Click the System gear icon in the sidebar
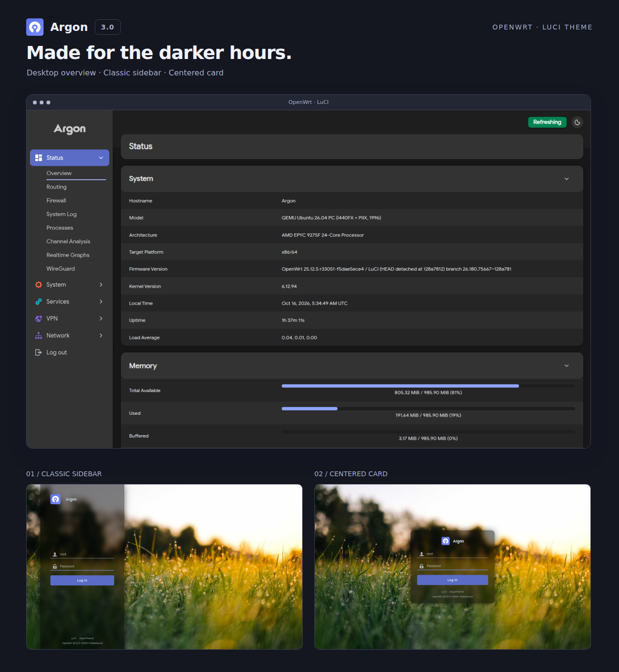This screenshot has height=672, width=619. (39, 285)
